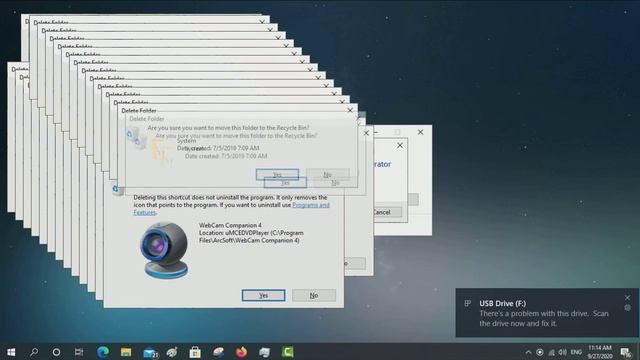Viewport: 640px width, 360px height.
Task: Open the clock and calendar flyout
Action: coord(600,352)
